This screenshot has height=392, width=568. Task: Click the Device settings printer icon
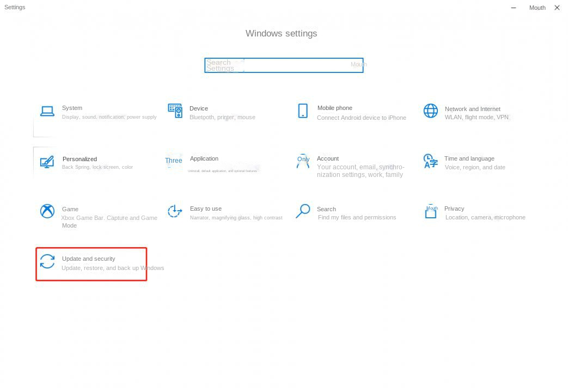175,111
